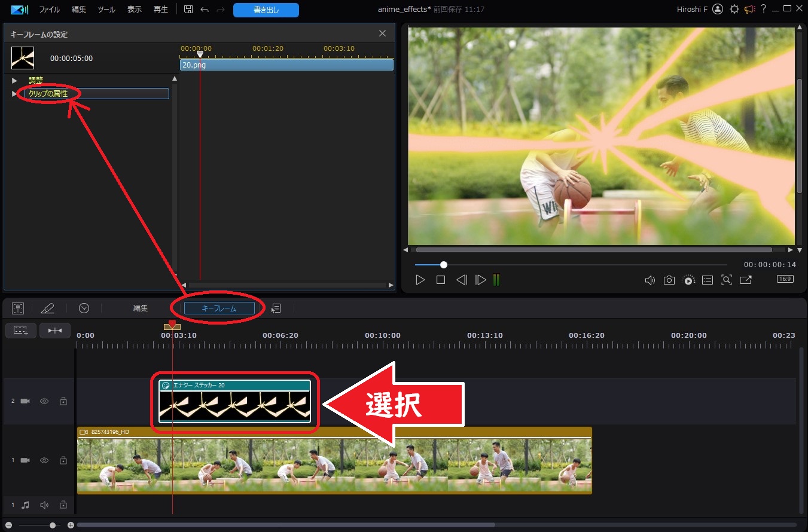Click the list icon next to キーフレーム
The height and width of the screenshot is (532, 808).
pos(276,308)
